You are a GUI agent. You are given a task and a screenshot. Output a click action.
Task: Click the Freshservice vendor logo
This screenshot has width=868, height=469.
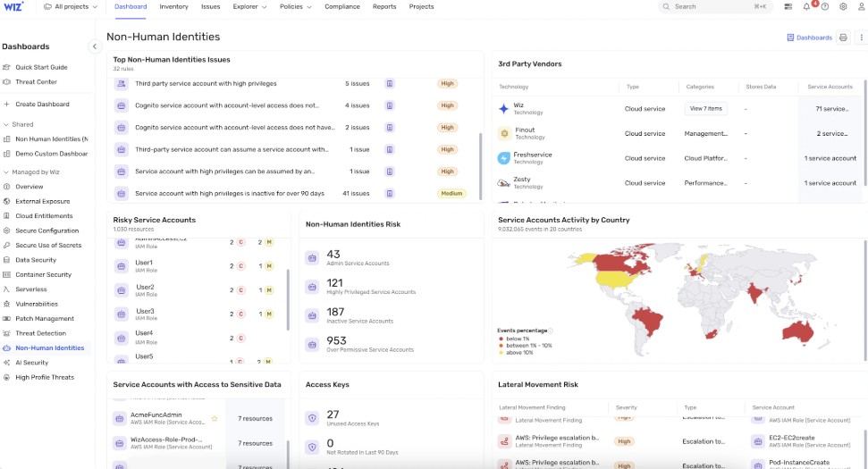click(x=504, y=158)
